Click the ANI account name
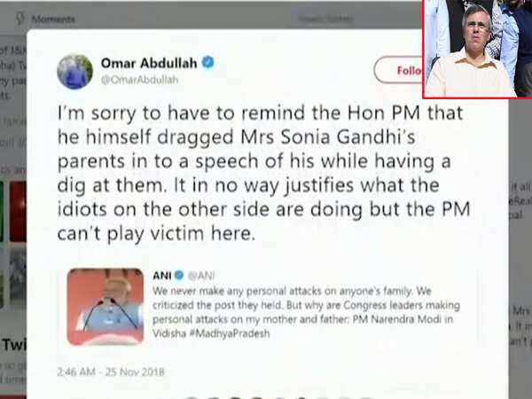Screen dimensions: 532x399 tap(162, 275)
